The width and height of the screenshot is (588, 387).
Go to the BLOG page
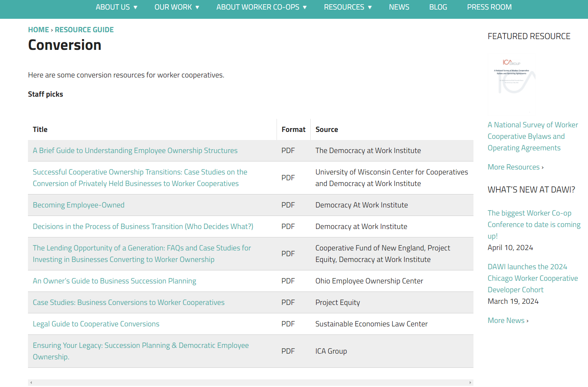438,7
